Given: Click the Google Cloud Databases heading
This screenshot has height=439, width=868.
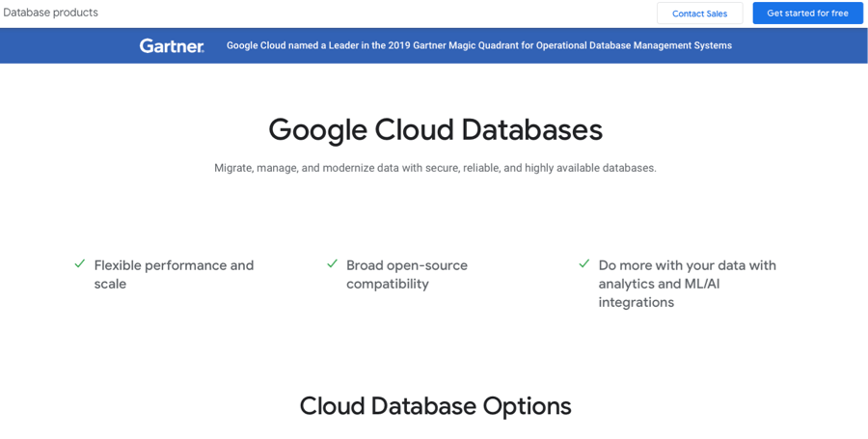Looking at the screenshot, I should pyautogui.click(x=436, y=130).
